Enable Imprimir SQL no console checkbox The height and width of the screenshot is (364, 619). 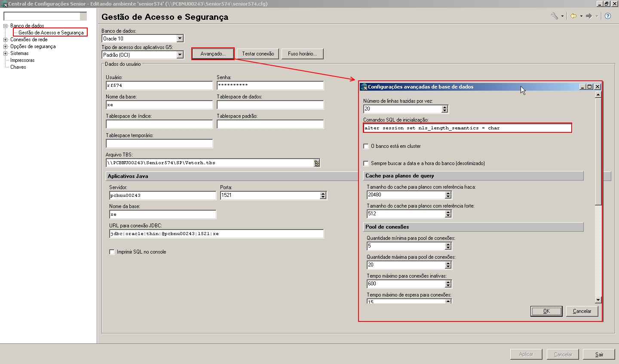(x=112, y=252)
